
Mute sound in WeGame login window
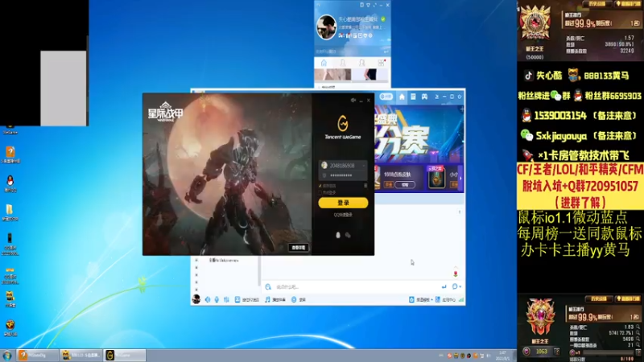point(353,100)
